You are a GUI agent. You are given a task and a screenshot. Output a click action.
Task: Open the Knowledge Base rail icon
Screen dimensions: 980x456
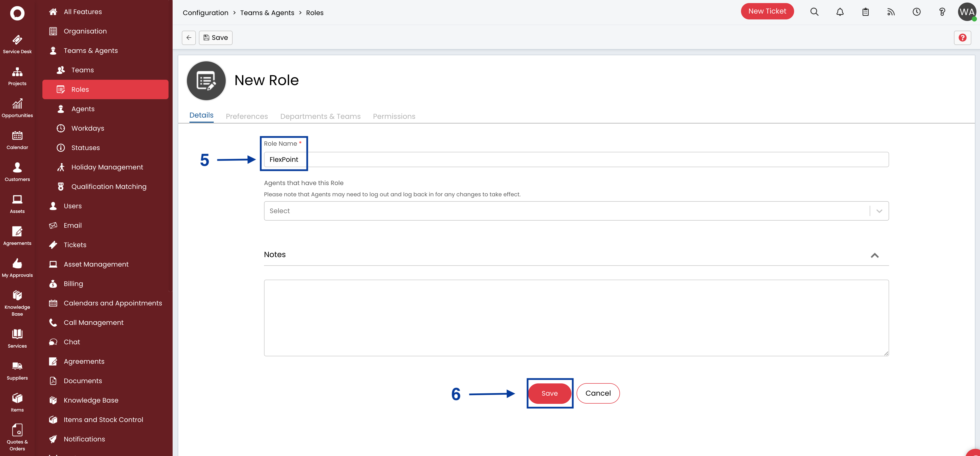tap(17, 303)
